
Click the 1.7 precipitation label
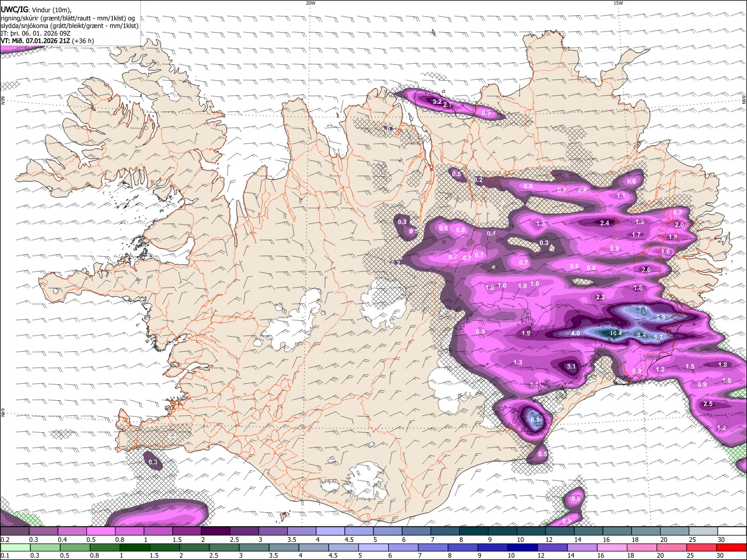click(x=636, y=235)
